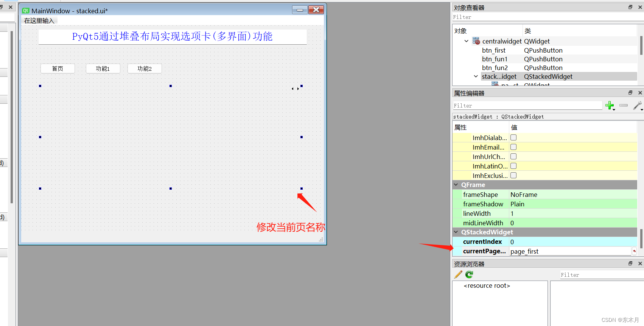Viewport: 644px width, 326px height.
Task: Click the lineWidth value 1
Action: tap(573, 213)
